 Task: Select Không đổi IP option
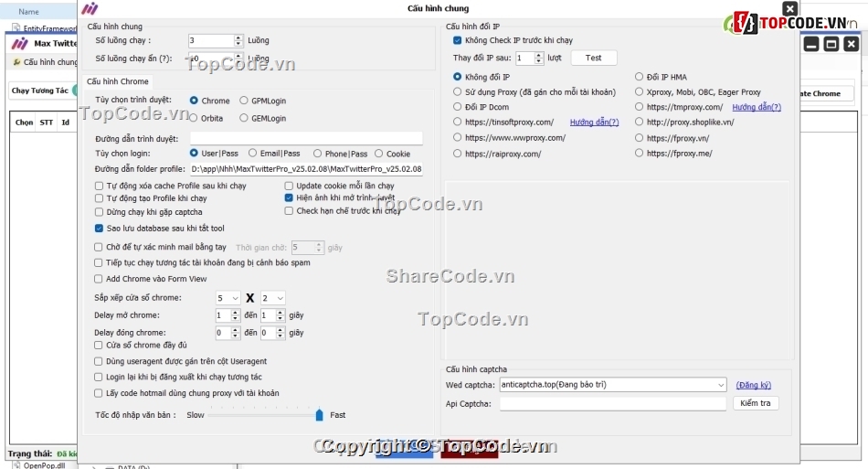click(x=457, y=77)
